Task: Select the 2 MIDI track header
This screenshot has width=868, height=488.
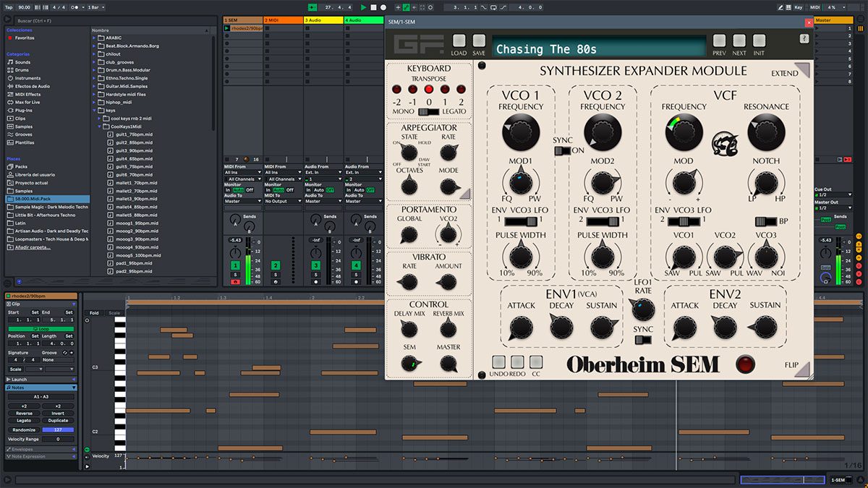Action: coord(282,20)
